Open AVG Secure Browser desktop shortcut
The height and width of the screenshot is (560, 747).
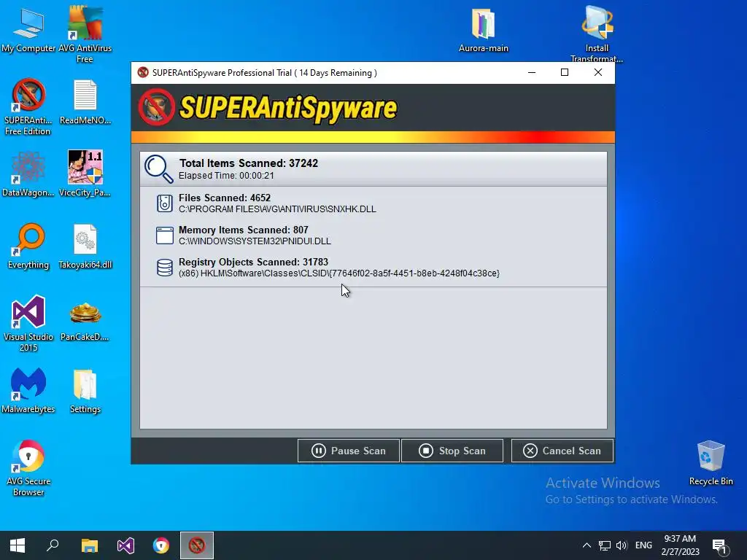point(28,468)
